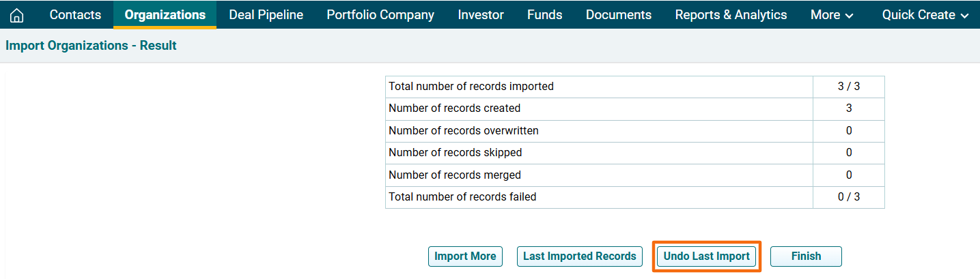Expand the More dropdown menu

point(832,15)
